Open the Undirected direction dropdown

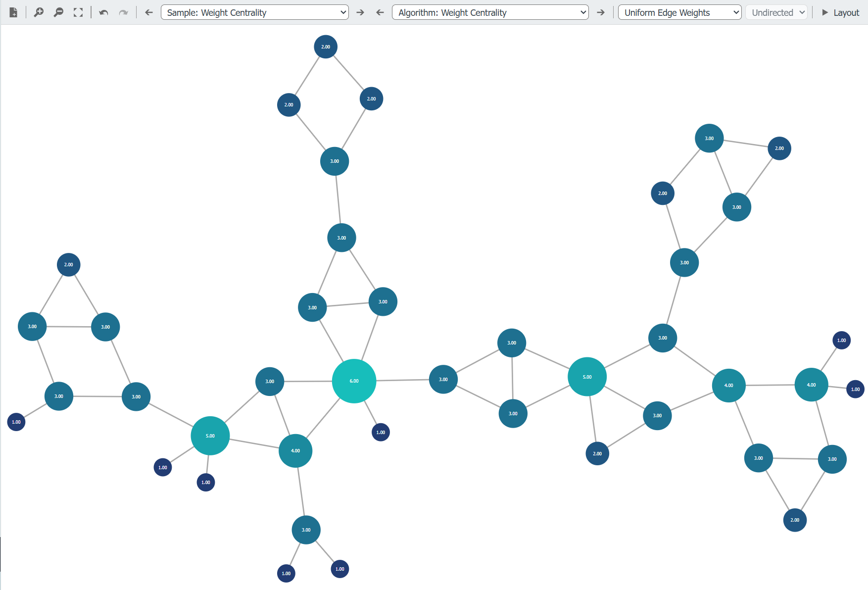click(x=776, y=12)
